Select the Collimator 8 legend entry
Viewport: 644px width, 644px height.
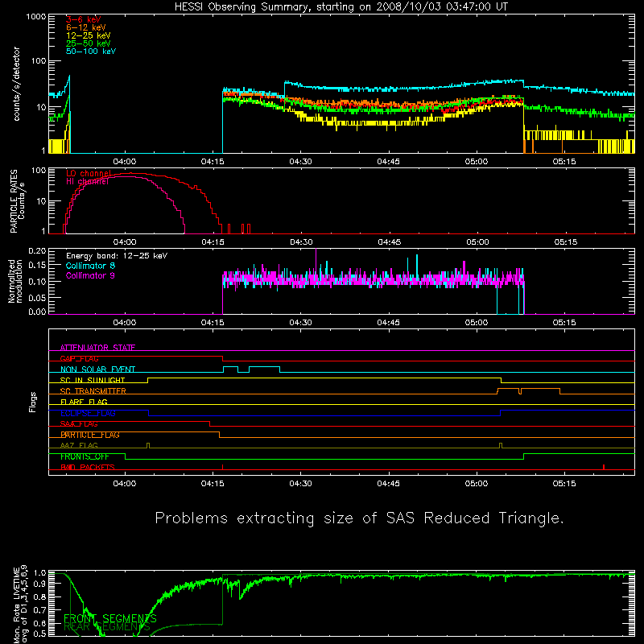coord(90,266)
